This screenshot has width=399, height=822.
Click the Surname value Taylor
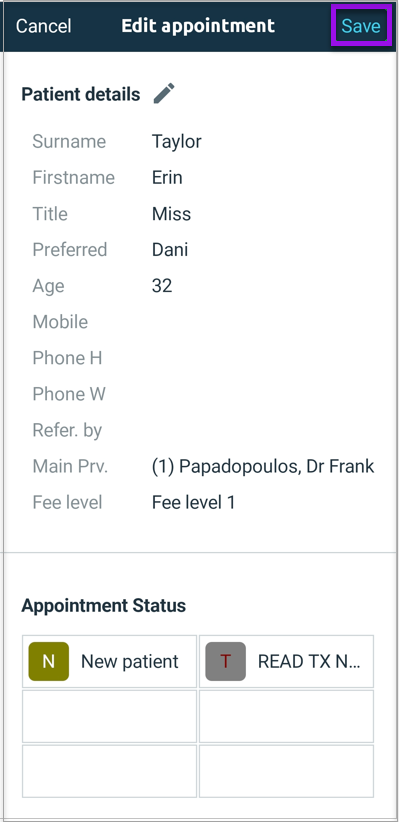(x=177, y=142)
